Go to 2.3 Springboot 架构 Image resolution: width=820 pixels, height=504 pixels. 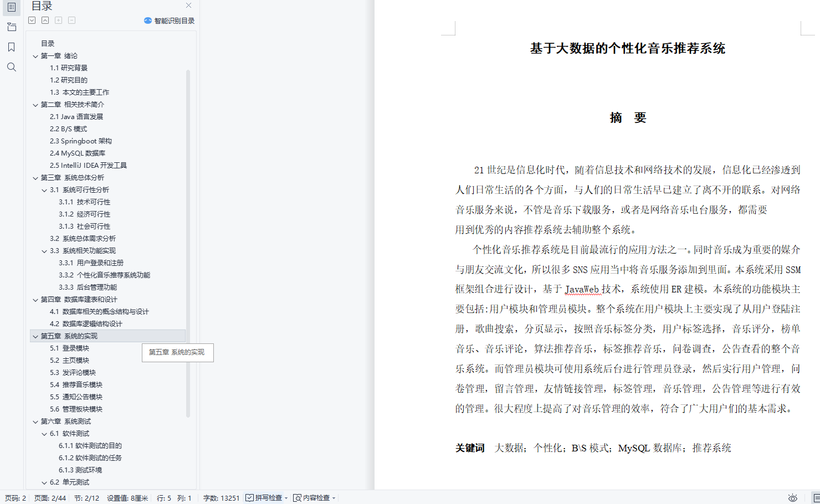pyautogui.click(x=81, y=141)
